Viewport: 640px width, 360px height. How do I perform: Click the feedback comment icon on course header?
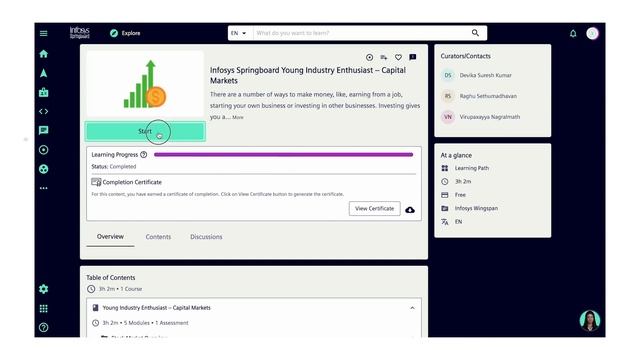click(413, 57)
